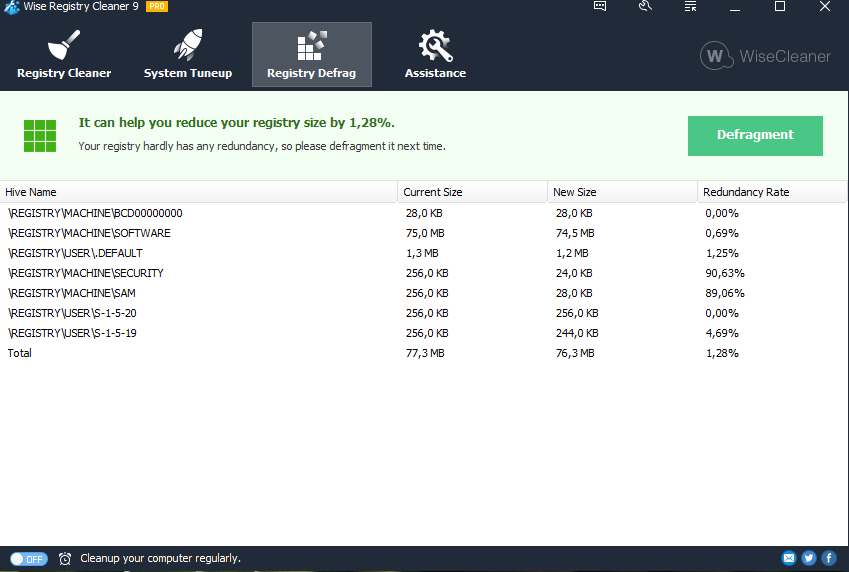Viewport: 849px width, 572px height.
Task: Click the green defrag grid icon
Action: 40,136
